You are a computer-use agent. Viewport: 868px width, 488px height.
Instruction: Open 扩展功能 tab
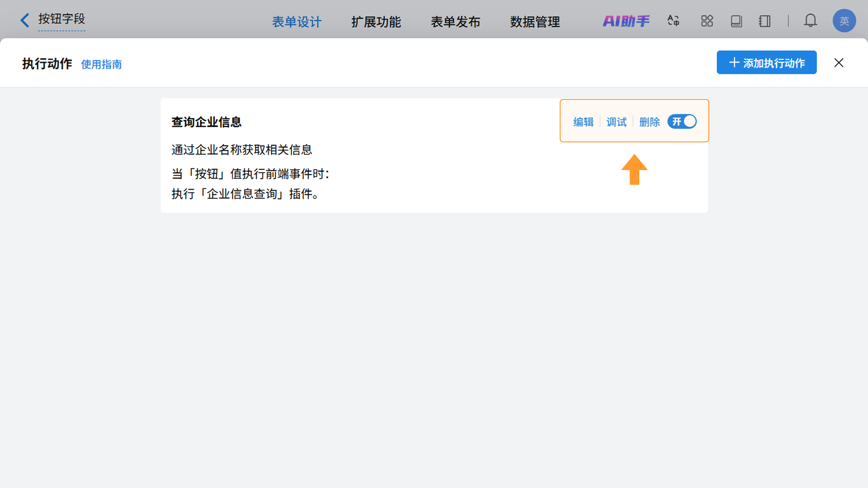click(376, 22)
